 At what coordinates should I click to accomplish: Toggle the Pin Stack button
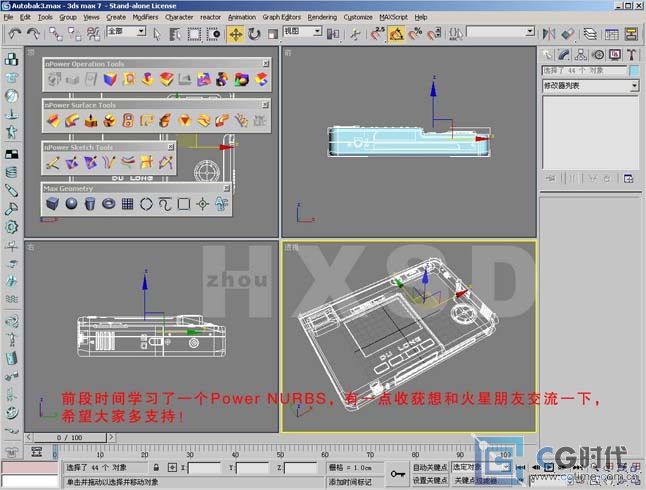click(x=550, y=178)
